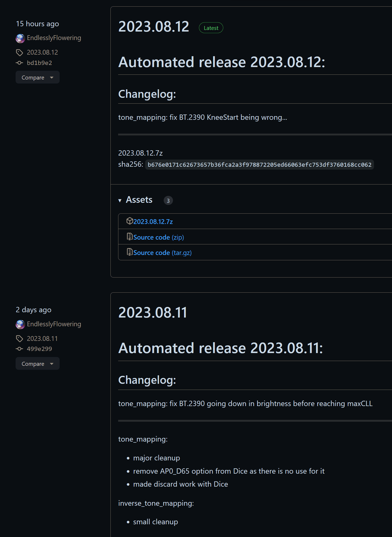This screenshot has height=537, width=392.
Task: Download Source code (tar.gz)
Action: click(162, 253)
